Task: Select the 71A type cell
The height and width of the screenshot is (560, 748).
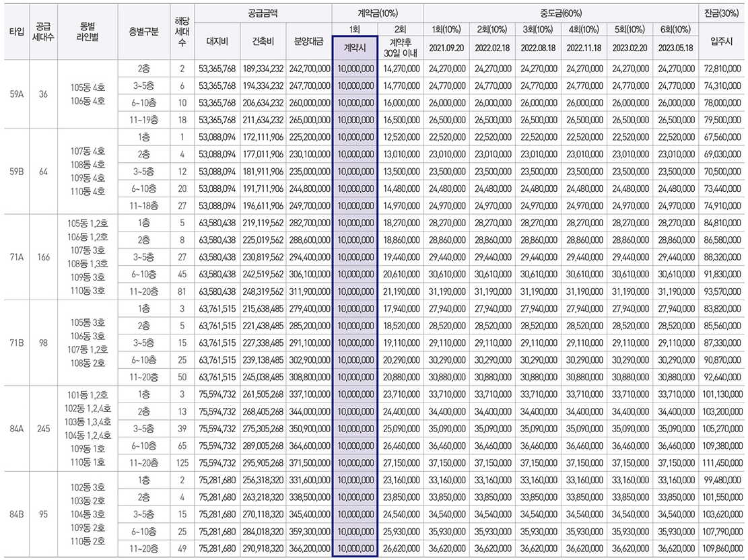Action: tap(17, 257)
